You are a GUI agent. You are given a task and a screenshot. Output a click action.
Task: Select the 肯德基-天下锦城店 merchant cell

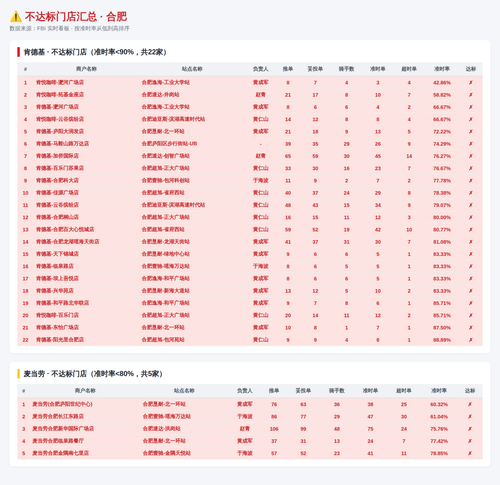pyautogui.click(x=57, y=254)
